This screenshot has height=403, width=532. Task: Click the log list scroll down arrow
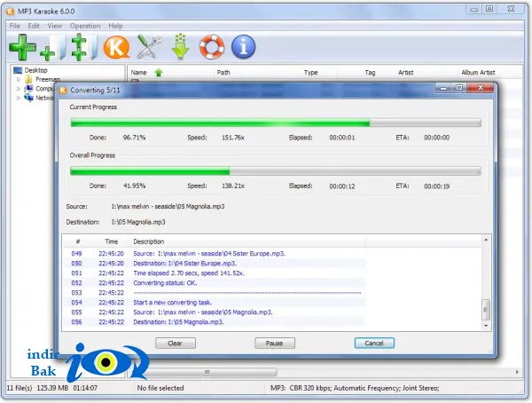tap(486, 326)
